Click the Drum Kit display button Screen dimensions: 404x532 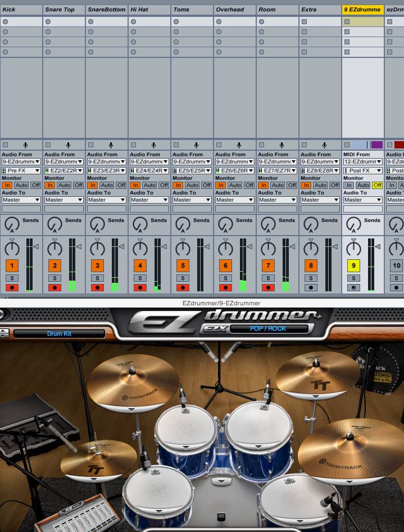[x=59, y=333]
